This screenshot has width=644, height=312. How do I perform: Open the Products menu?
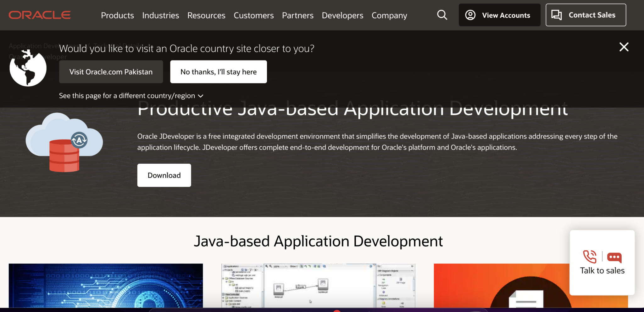click(117, 15)
